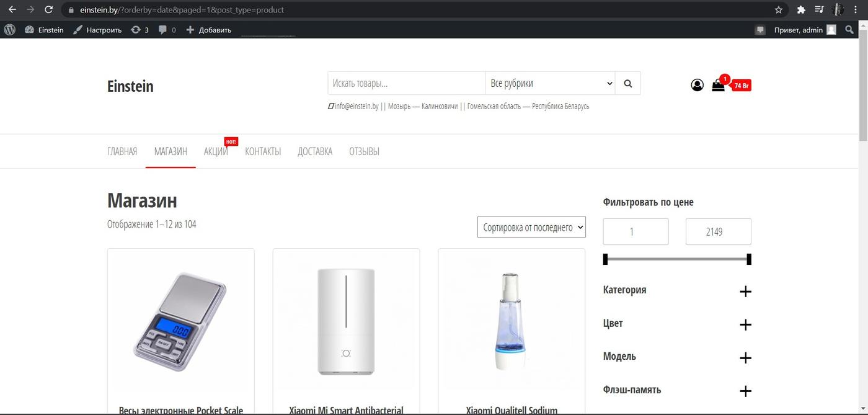Open the АКЦИИ menu item
The height and width of the screenshot is (415, 868).
pyautogui.click(x=216, y=151)
